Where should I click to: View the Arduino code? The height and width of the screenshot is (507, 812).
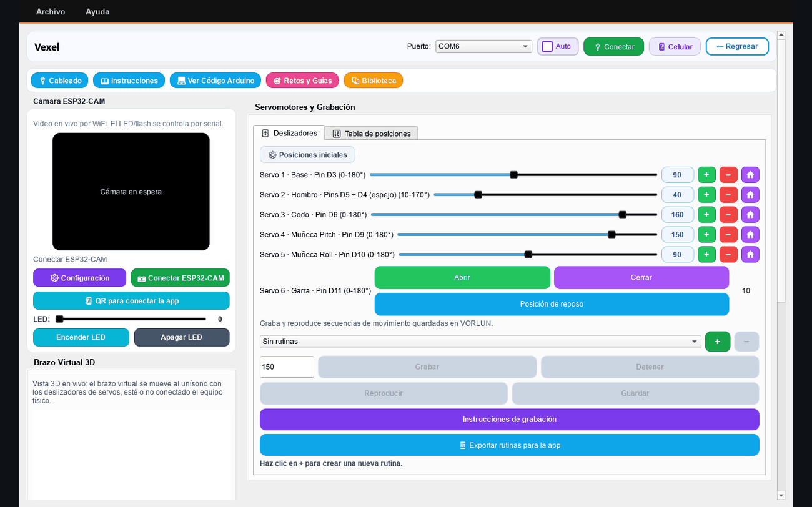[215, 81]
